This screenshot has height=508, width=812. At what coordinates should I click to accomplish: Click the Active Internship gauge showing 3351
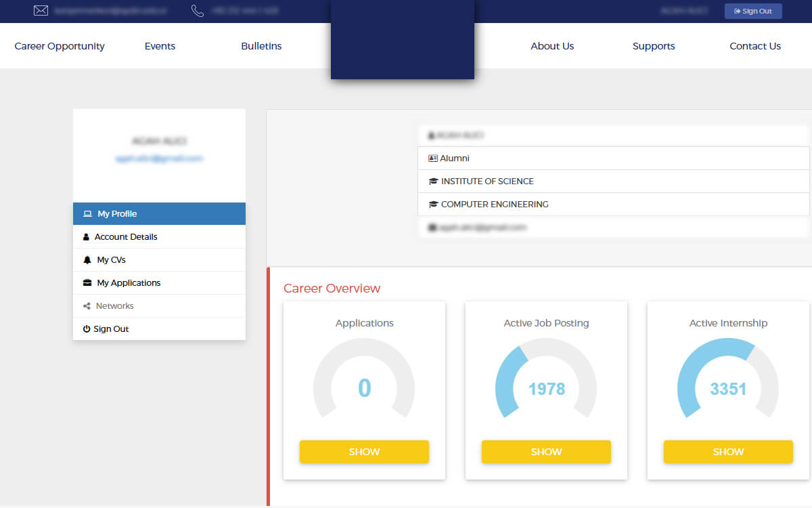[x=728, y=379]
